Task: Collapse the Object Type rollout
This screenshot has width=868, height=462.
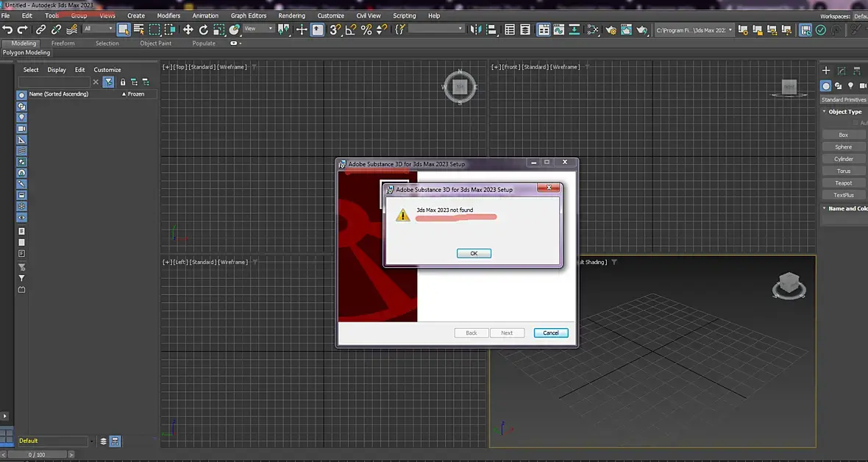Action: pos(842,111)
